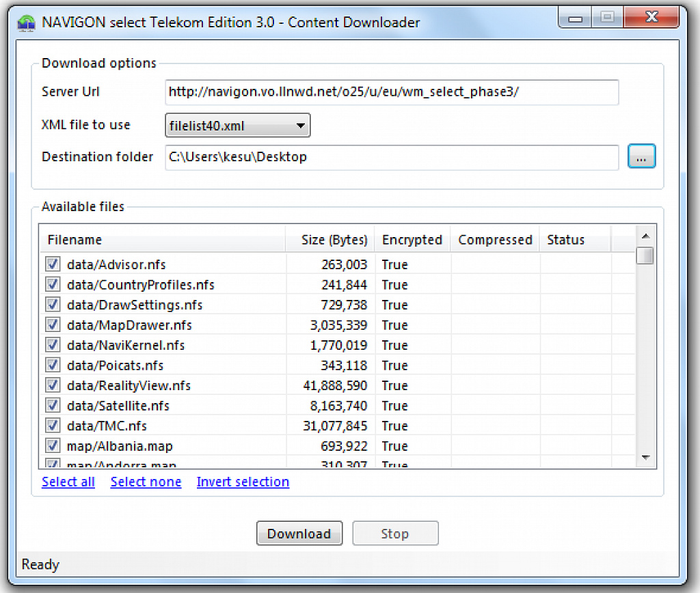Click the Invert selection link

[243, 482]
